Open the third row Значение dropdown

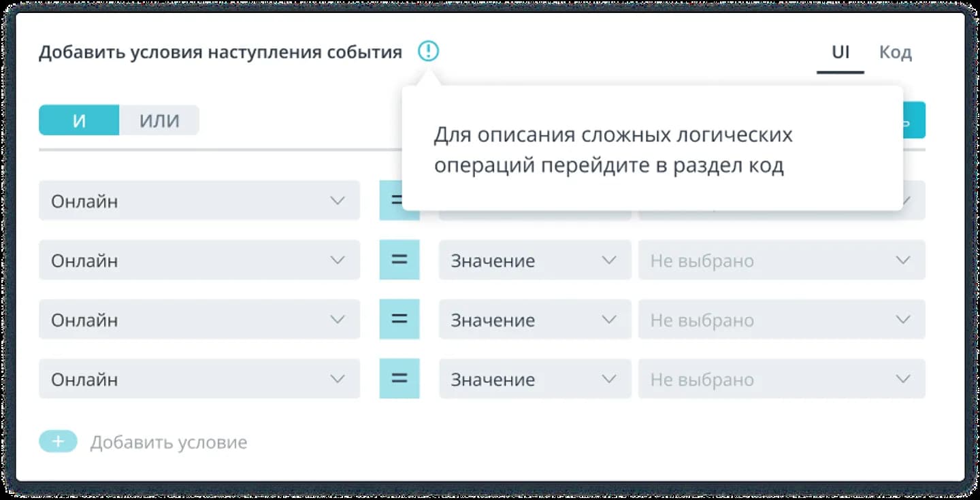(x=535, y=319)
